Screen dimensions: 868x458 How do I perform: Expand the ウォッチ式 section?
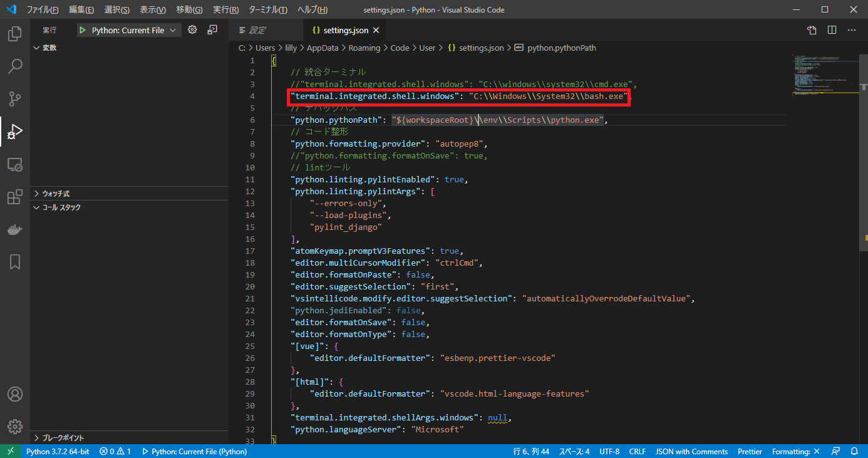tap(130, 194)
